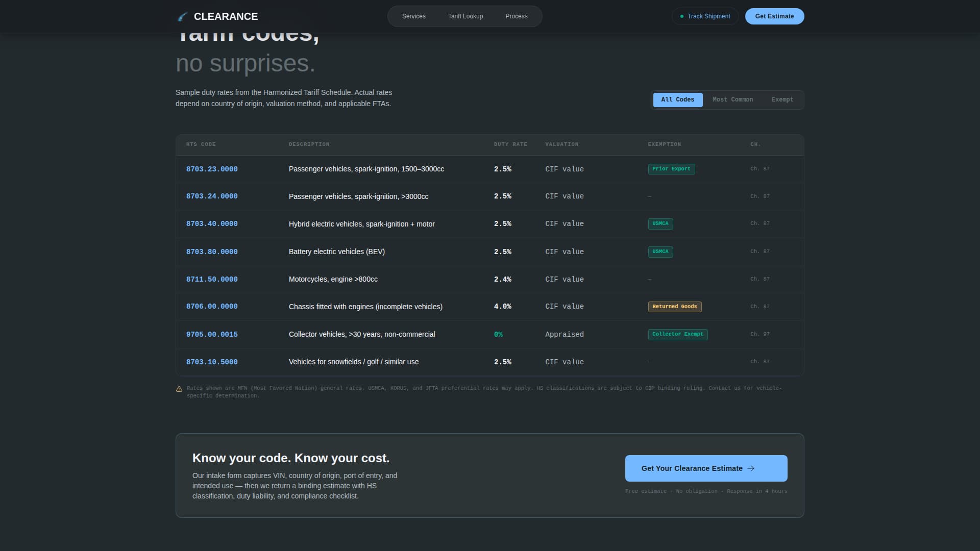
Task: Click the 2.5% rate in snowfields / golf row
Action: click(503, 362)
